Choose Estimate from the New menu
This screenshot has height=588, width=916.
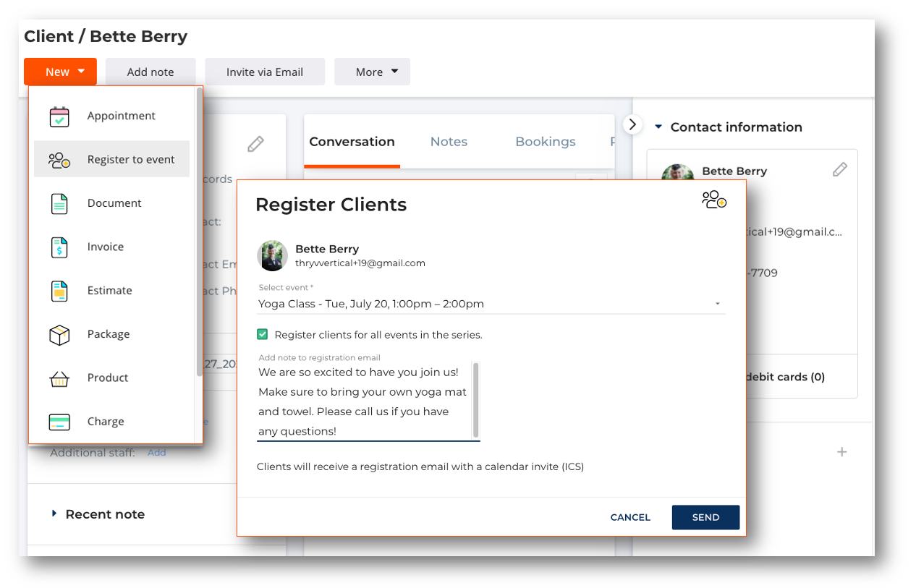111,290
